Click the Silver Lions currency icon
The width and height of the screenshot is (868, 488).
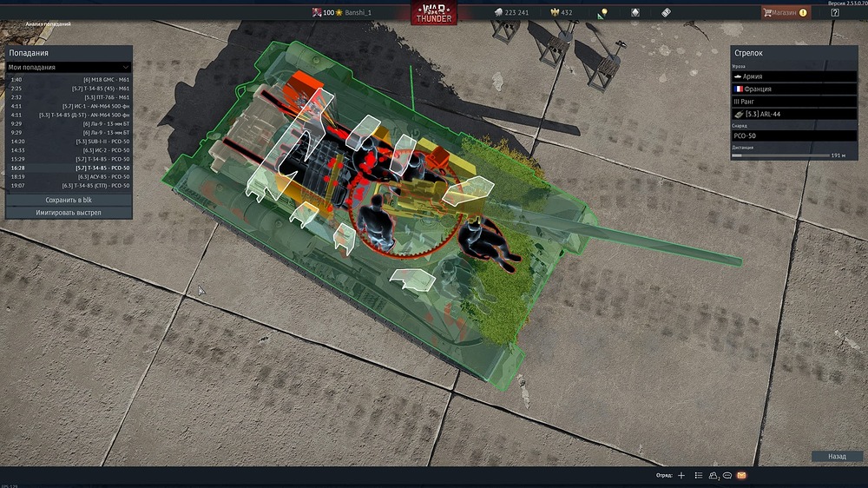498,13
